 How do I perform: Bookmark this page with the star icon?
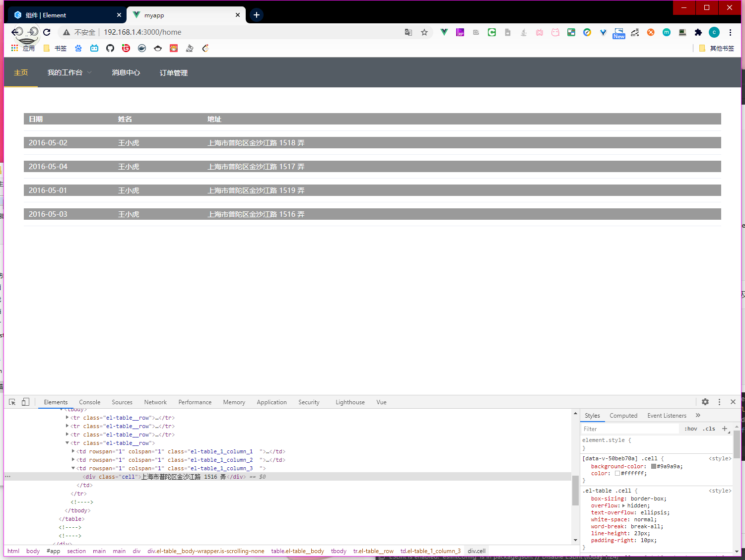point(424,32)
